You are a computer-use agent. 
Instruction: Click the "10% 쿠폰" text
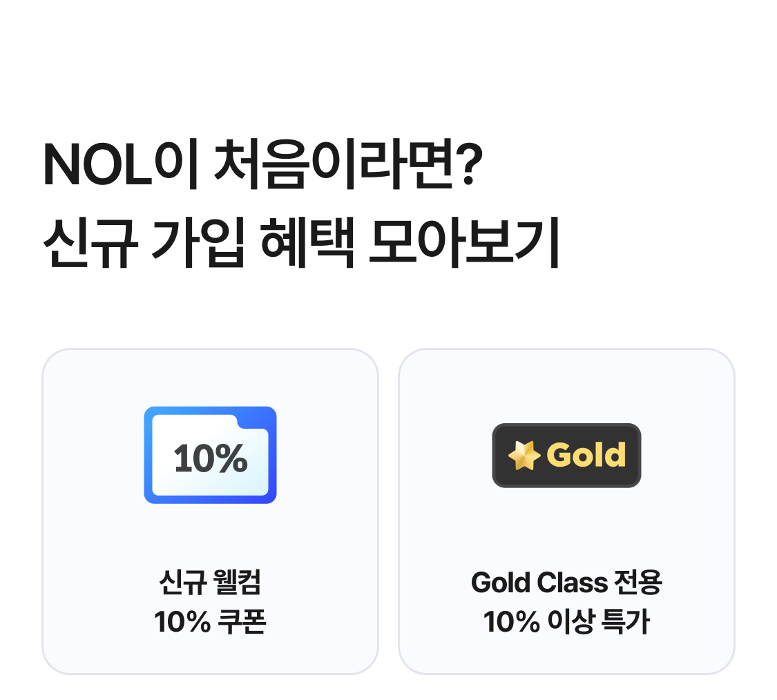click(210, 622)
